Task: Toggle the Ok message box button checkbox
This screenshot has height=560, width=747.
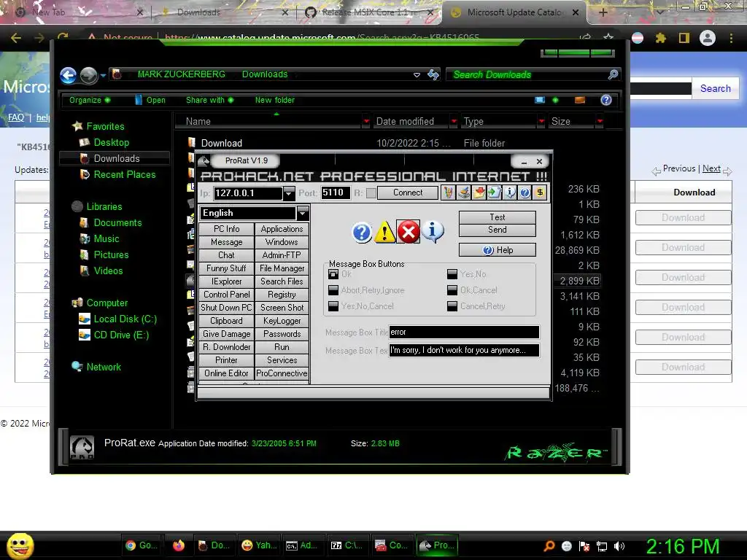Action: 333,274
